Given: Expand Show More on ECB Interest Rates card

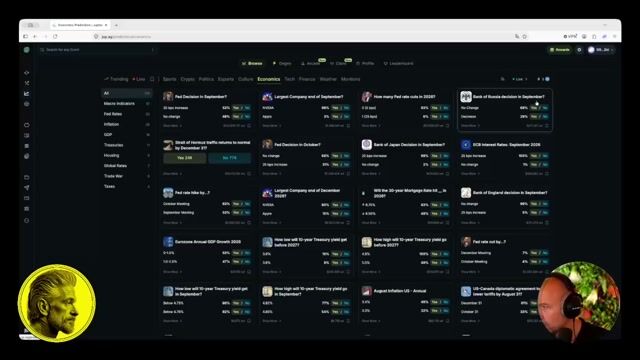Looking at the screenshot, I should click(470, 174).
